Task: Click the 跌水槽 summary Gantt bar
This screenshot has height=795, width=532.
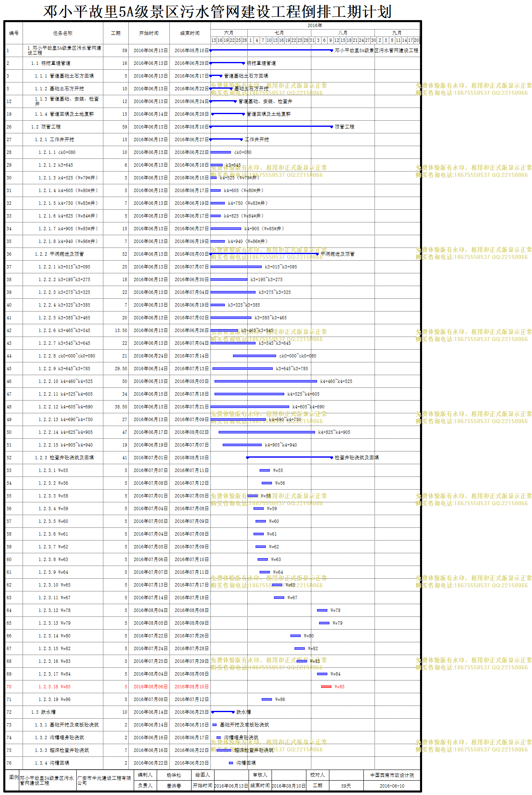Action: [x=223, y=712]
